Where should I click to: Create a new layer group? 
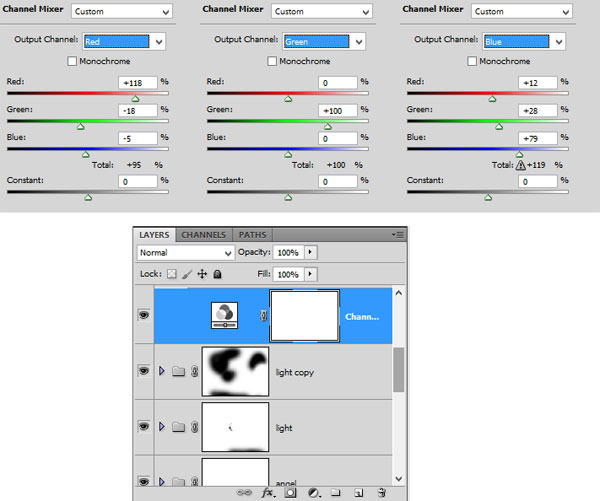tap(336, 492)
